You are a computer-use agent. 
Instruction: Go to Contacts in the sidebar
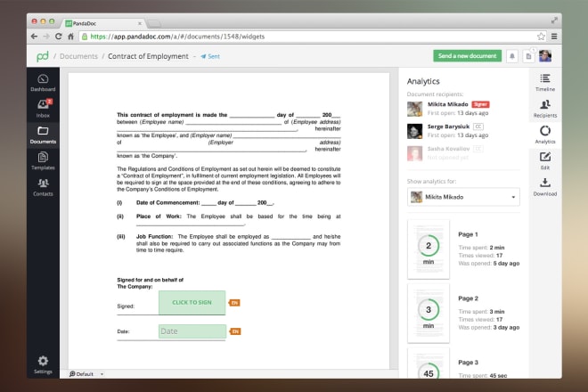[43, 187]
